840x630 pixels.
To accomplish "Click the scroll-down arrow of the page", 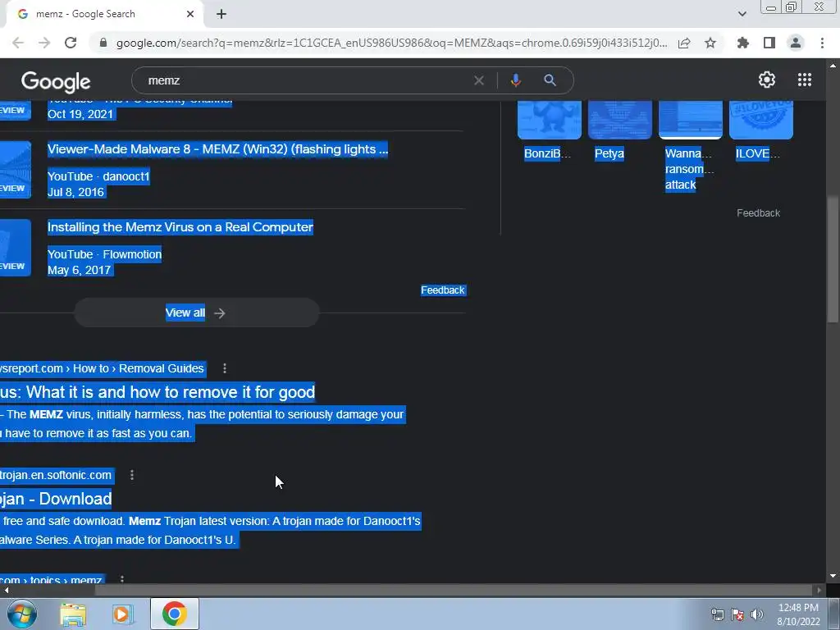I will (833, 577).
